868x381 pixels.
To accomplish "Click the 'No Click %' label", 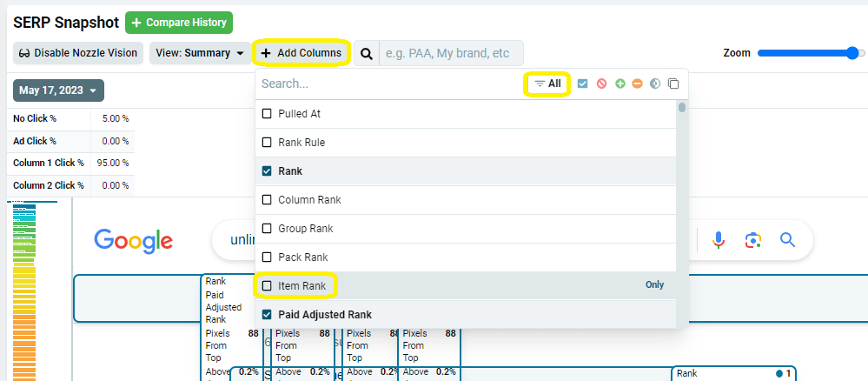I will point(35,118).
